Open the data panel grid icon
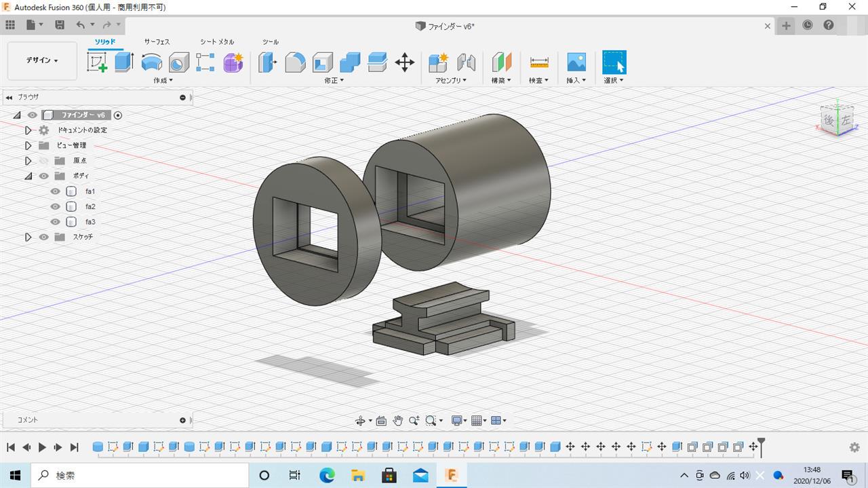This screenshot has width=868, height=488. 10,25
